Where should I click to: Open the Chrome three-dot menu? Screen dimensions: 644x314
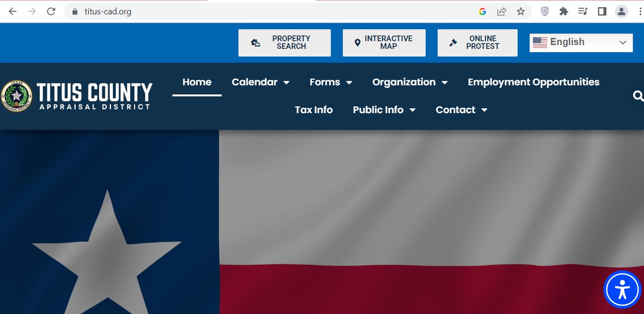click(x=640, y=12)
